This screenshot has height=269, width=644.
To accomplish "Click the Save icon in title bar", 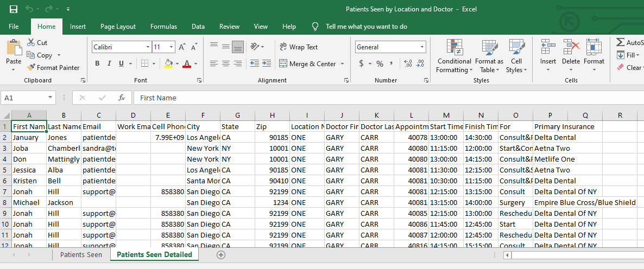I will click(x=14, y=9).
